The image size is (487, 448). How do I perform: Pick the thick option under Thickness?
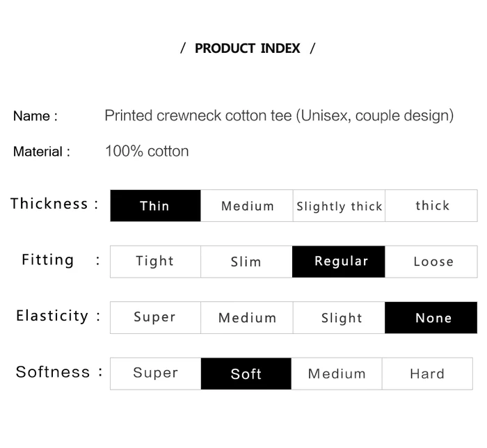(431, 205)
